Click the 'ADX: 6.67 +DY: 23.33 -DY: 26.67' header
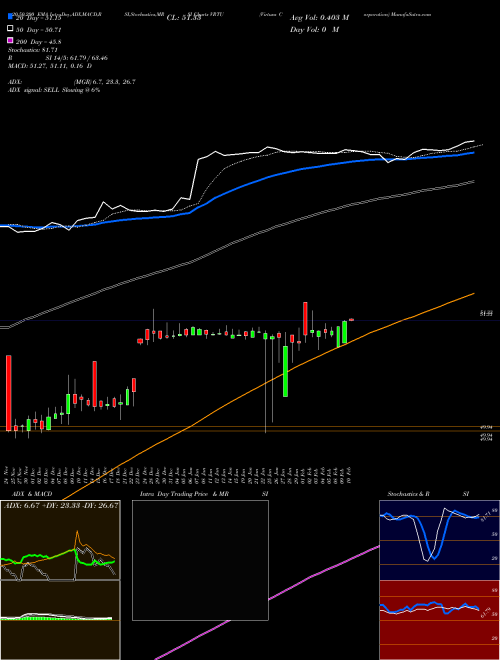This screenshot has height=660, width=500. coord(61,505)
